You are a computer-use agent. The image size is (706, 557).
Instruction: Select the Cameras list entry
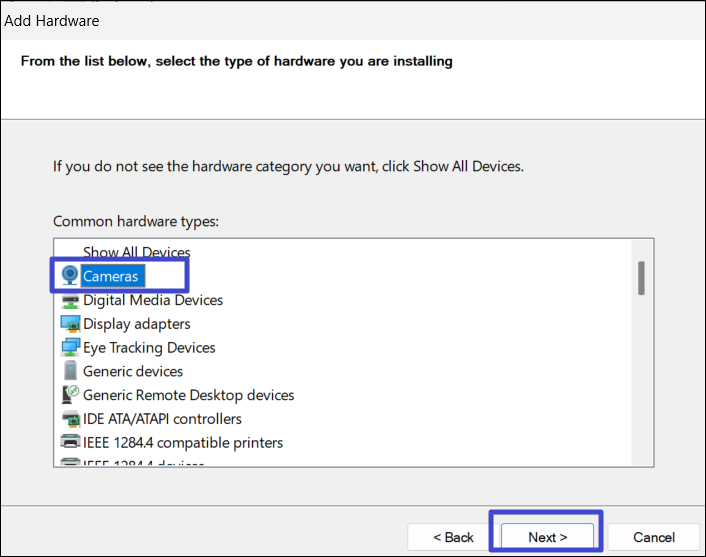coord(111,276)
